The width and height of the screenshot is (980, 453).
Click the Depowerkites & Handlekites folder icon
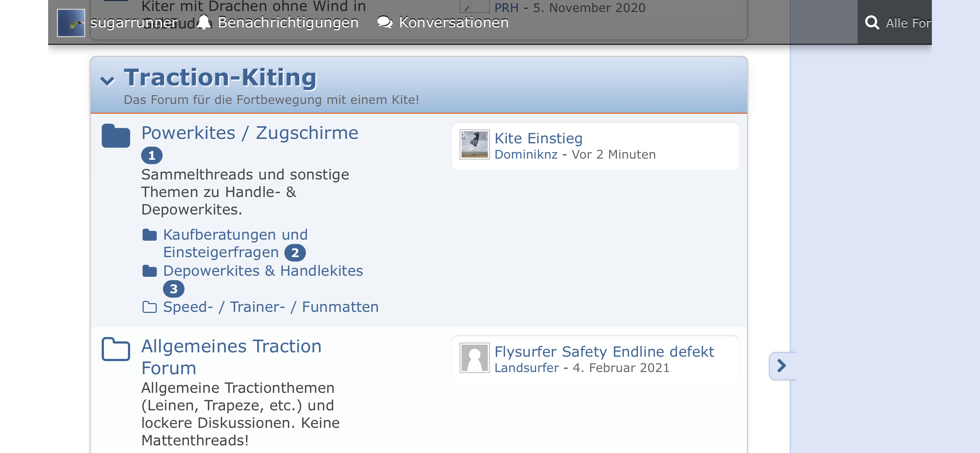pos(149,271)
